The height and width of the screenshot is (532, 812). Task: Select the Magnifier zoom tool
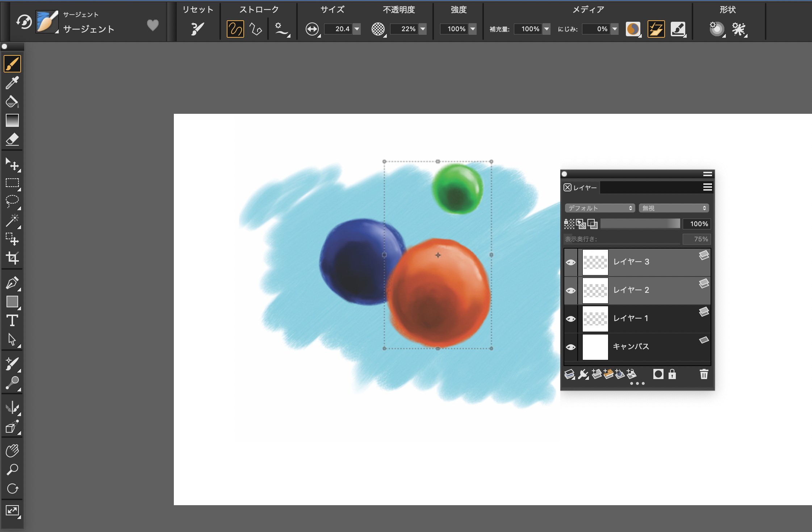coord(12,470)
